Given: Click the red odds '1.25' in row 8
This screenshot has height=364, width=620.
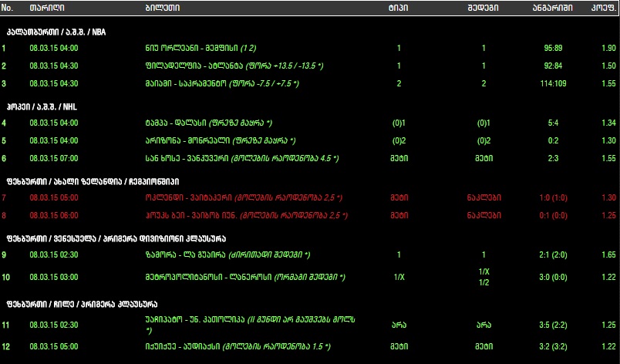Looking at the screenshot, I should pos(608,215).
